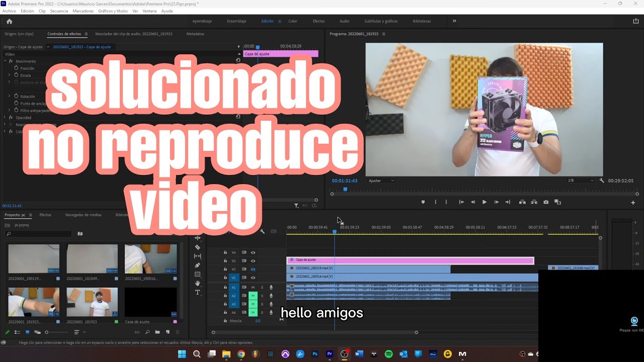Mute audio track A1
This screenshot has width=644, height=362.
[253, 287]
